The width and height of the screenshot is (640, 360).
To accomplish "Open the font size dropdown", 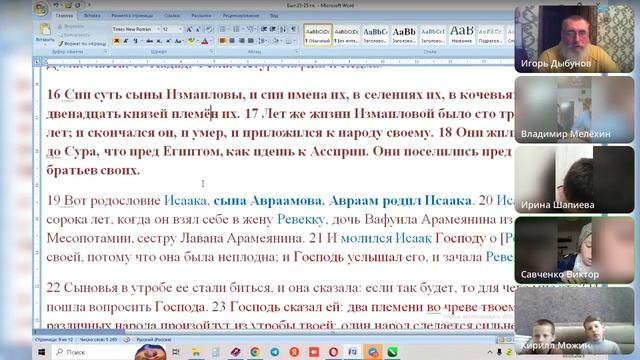I will [180, 29].
